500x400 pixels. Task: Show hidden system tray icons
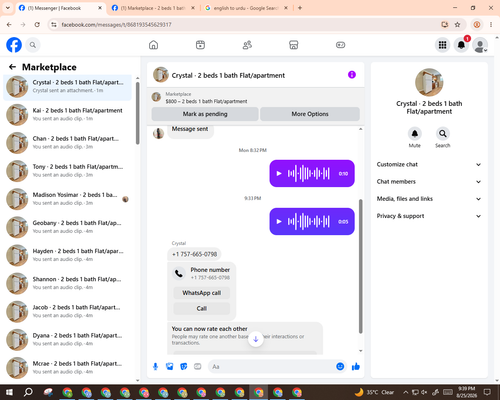click(406, 392)
